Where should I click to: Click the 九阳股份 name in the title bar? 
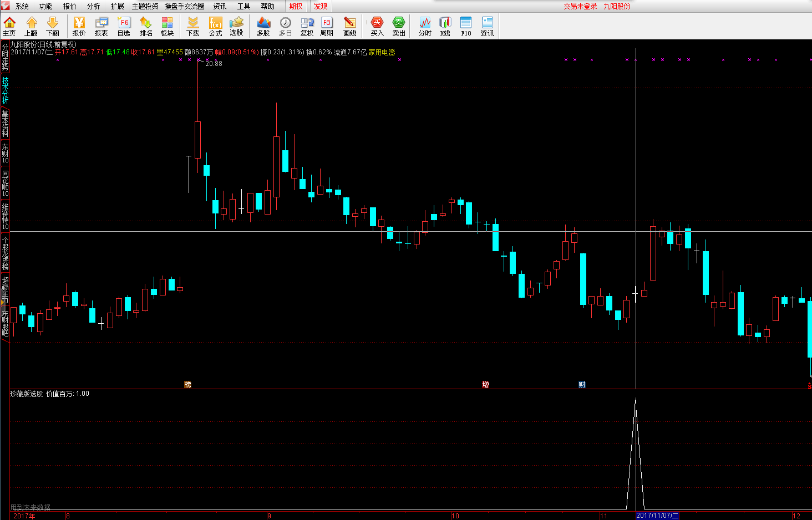(617, 6)
